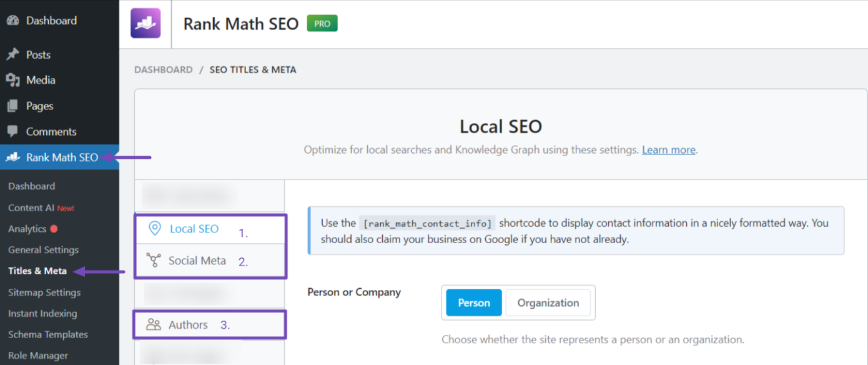Click the Local SEO location pin icon
Image resolution: width=868 pixels, height=365 pixels.
click(154, 229)
